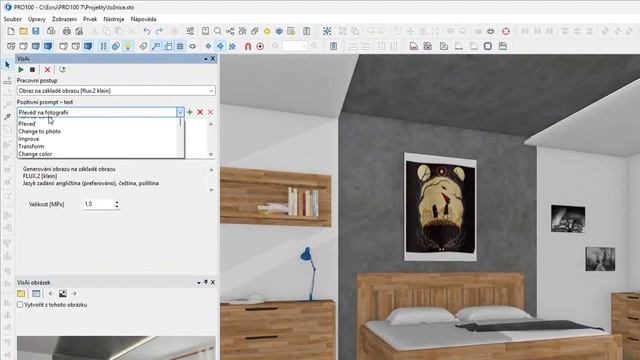Viewport: 640px width, 360px height.
Task: Click the table view icon in VizAi obrázek
Action: click(36, 293)
